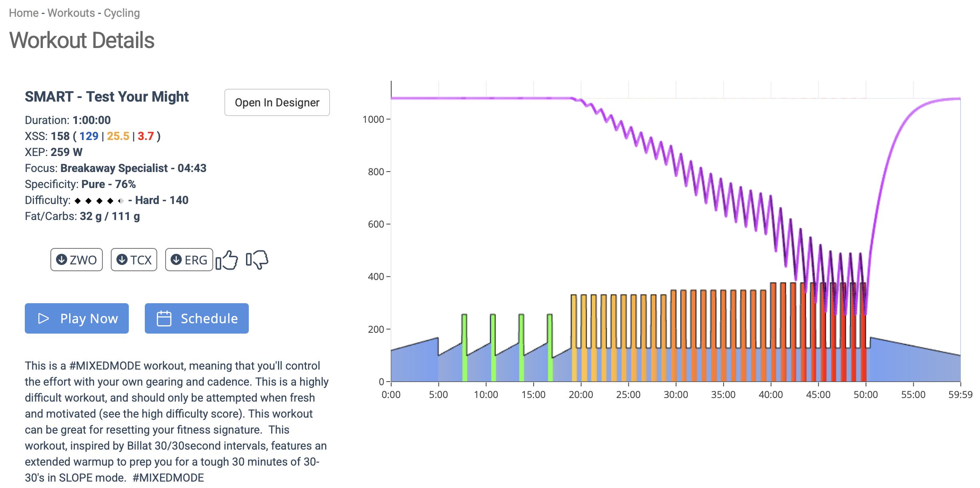The height and width of the screenshot is (488, 980).
Task: Go to the Home breadcrumb
Action: pos(24,13)
